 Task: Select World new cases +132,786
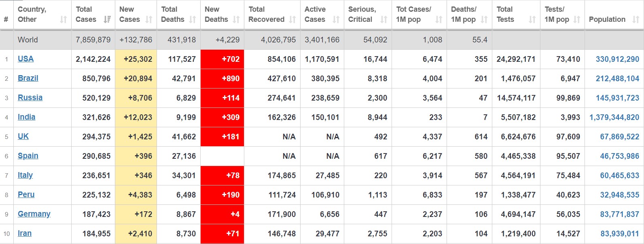click(x=136, y=40)
